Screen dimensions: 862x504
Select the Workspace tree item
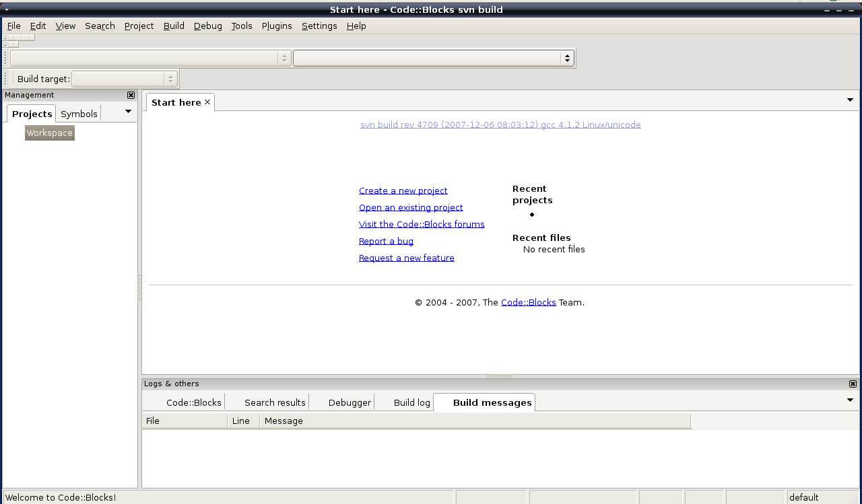point(49,133)
